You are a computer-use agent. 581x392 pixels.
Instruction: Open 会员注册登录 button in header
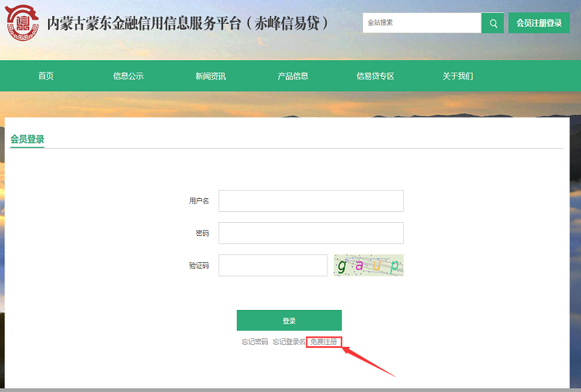click(539, 23)
